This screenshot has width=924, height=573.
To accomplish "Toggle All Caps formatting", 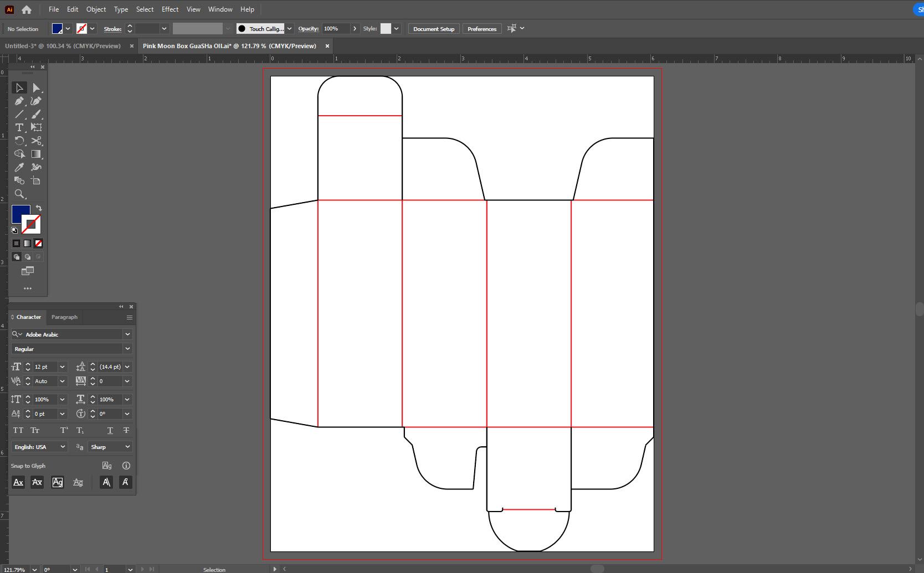I will 18,430.
